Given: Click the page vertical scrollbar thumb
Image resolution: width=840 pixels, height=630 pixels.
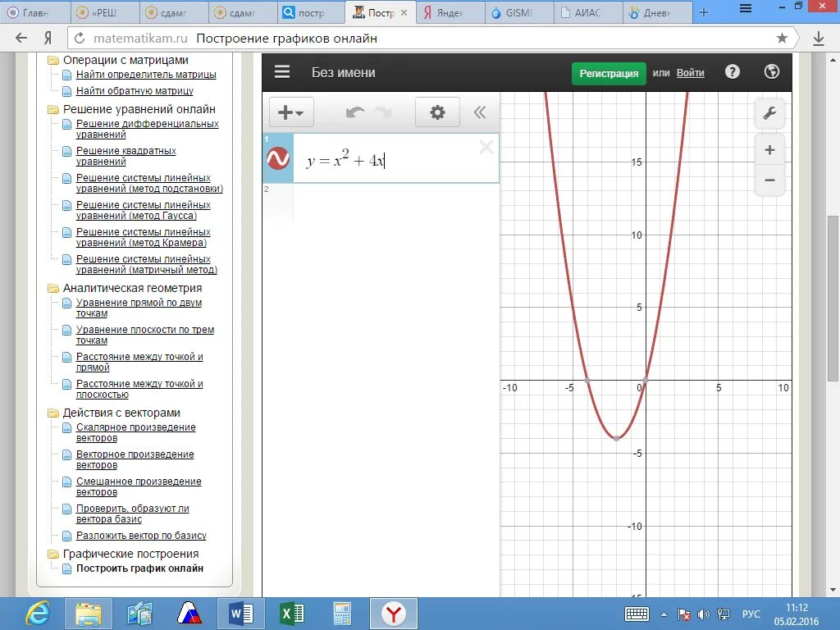Looking at the screenshot, I should 833,299.
